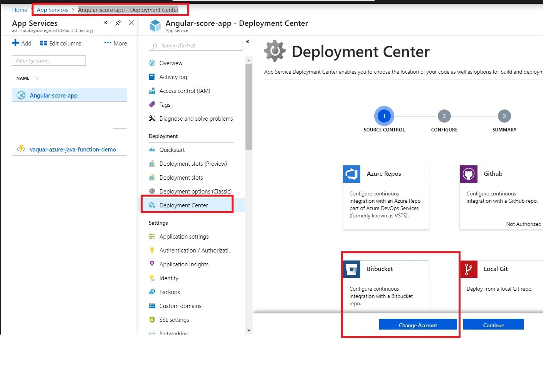
Task: Click the Activity log icon
Action: pyautogui.click(x=152, y=77)
